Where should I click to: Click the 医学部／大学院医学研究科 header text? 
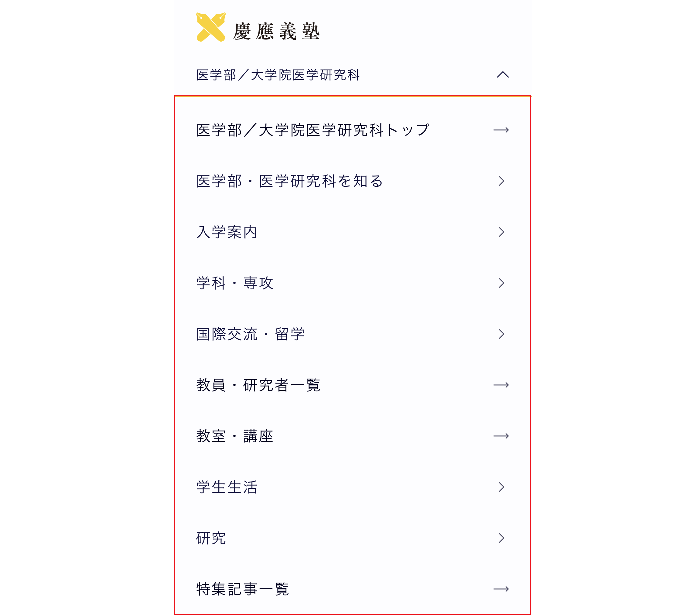(x=278, y=75)
